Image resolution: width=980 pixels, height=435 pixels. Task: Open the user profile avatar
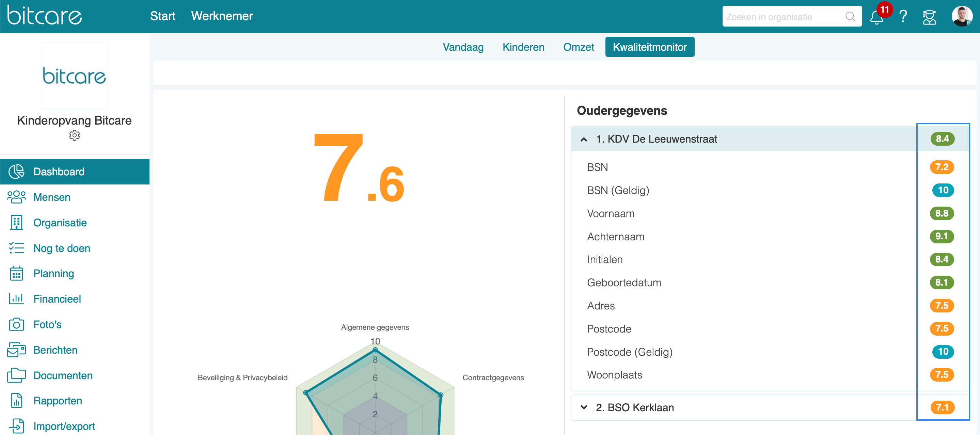[962, 16]
